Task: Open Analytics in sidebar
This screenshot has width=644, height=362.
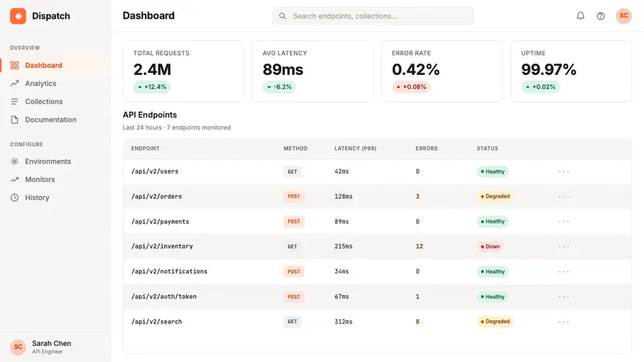Action: coord(55,84)
